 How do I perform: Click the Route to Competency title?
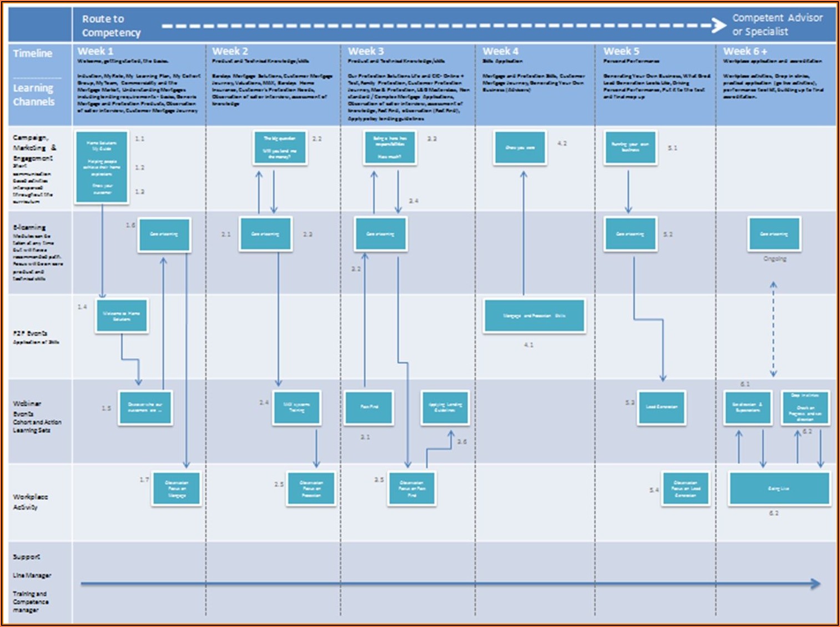[111, 26]
